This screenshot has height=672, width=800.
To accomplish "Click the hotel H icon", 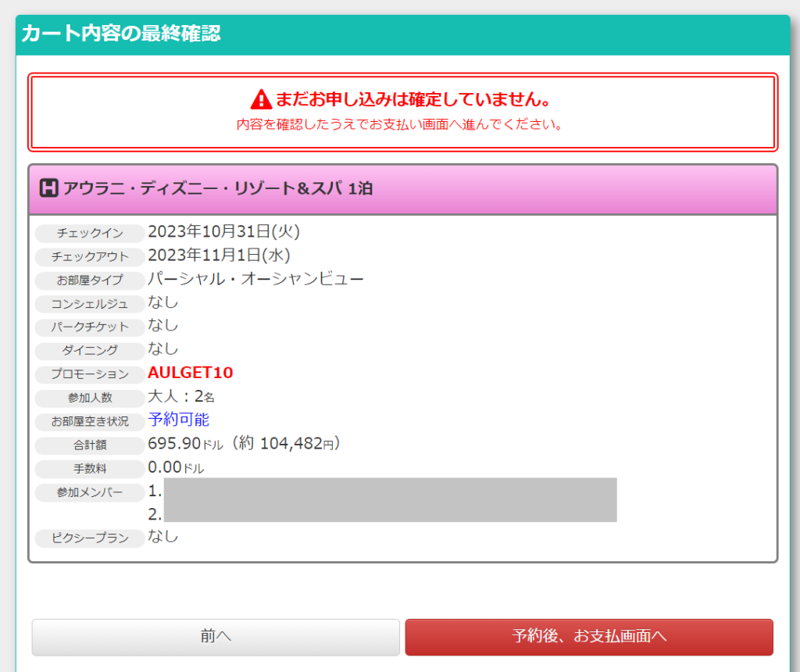I will [49, 188].
